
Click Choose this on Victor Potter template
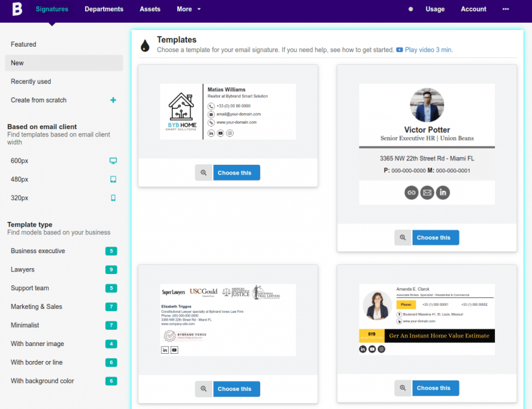(435, 238)
